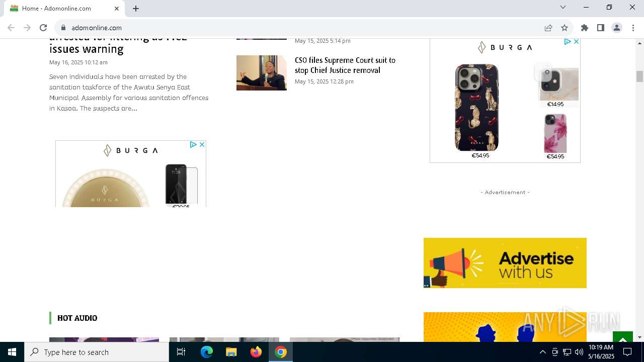Open AdChoices icon on sidebar Burga ad

click(x=568, y=42)
